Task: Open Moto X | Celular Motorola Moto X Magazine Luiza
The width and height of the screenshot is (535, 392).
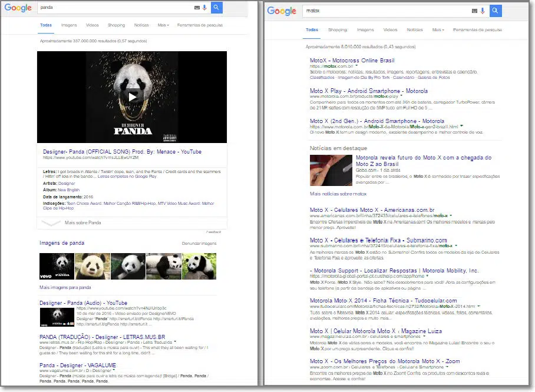Action: coord(376,331)
